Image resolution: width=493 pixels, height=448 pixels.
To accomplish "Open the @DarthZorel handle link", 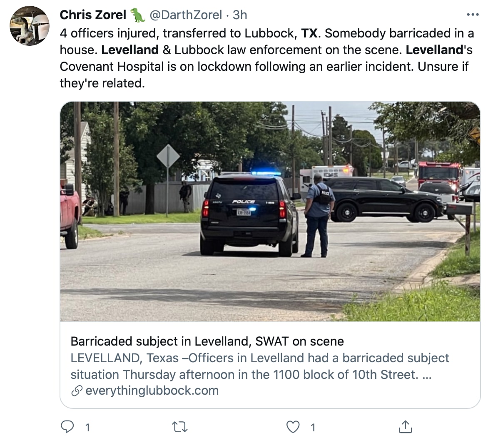I will (x=185, y=15).
